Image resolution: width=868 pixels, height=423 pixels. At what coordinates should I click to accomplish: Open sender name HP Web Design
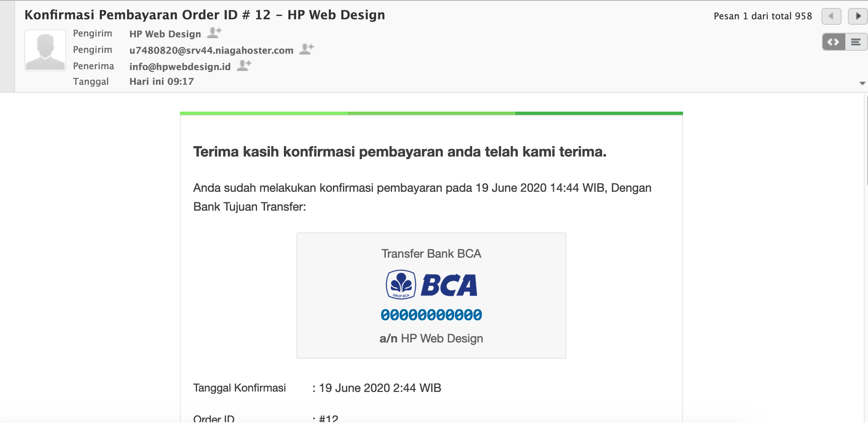coord(165,34)
